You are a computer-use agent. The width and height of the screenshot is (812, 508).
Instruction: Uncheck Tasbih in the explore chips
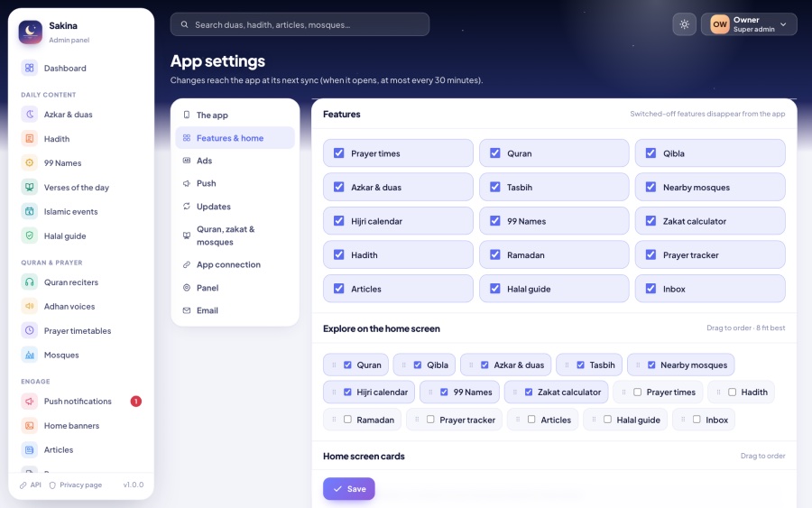tap(580, 365)
